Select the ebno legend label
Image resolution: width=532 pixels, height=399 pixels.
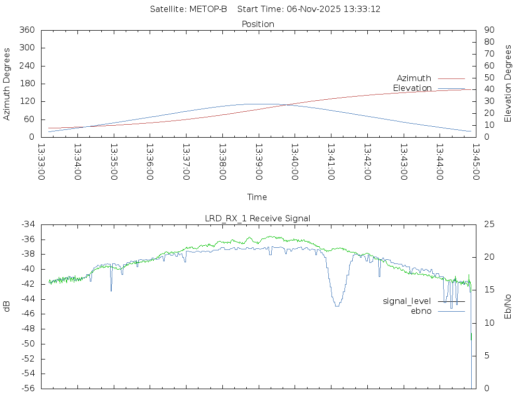(421, 311)
